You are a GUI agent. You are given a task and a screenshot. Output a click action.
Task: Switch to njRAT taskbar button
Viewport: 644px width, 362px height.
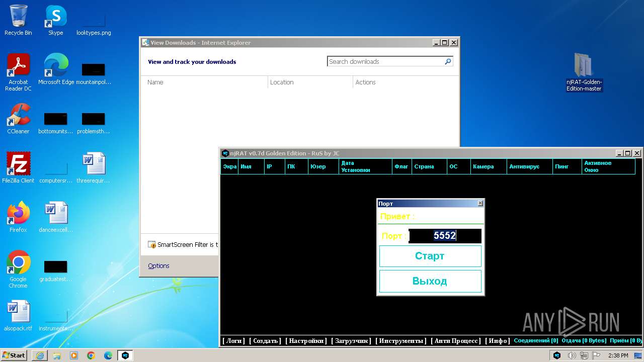(125, 355)
